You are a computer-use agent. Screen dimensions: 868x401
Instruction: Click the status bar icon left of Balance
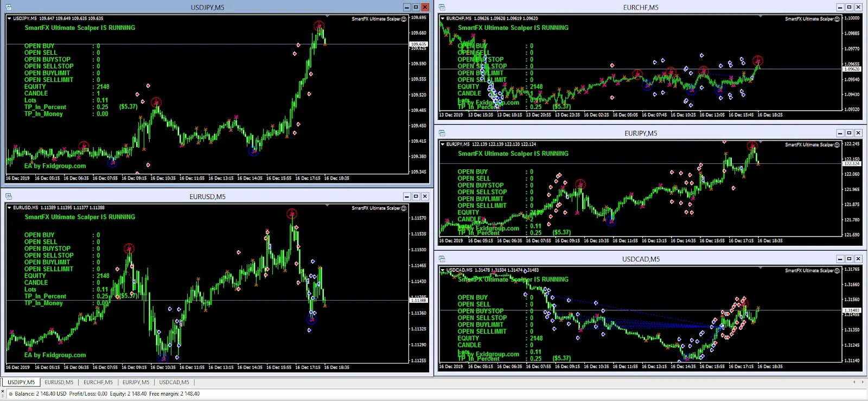[10, 394]
